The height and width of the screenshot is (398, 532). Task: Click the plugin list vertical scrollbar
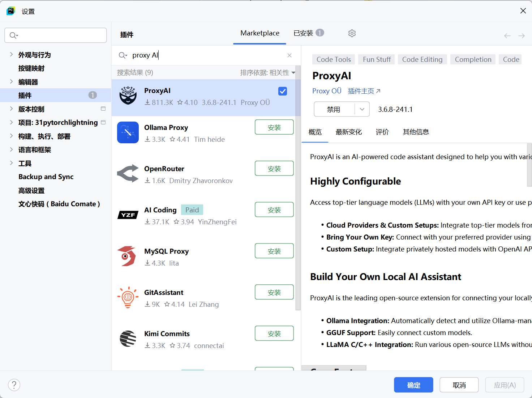pos(298,188)
